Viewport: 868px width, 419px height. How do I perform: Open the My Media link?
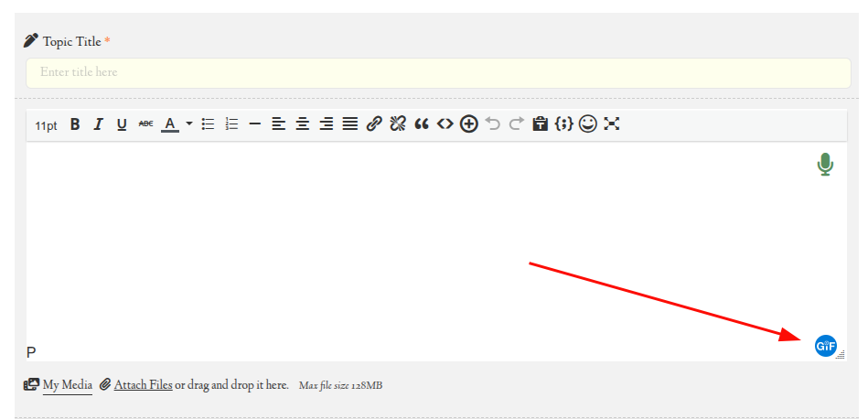67,385
